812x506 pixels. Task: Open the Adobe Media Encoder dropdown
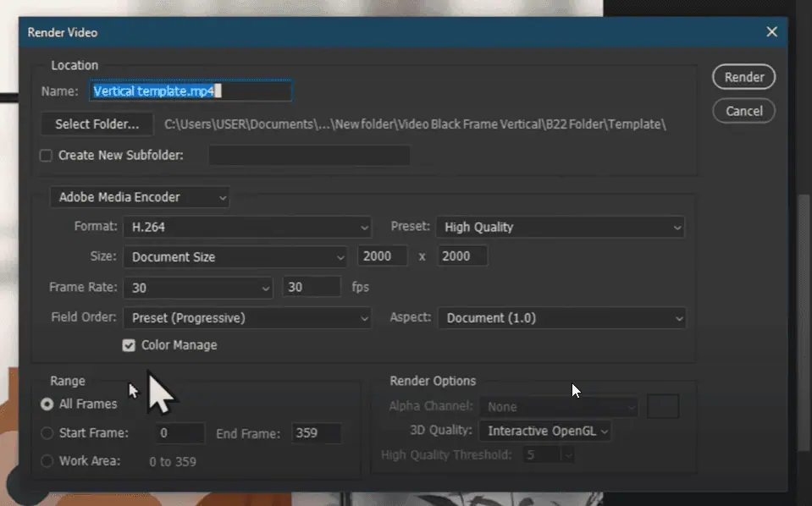point(140,197)
